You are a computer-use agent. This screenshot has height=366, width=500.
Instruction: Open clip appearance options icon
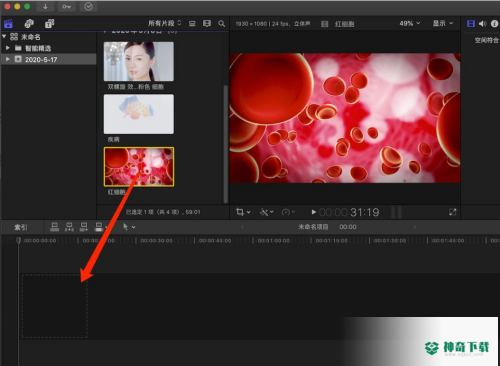click(x=192, y=23)
